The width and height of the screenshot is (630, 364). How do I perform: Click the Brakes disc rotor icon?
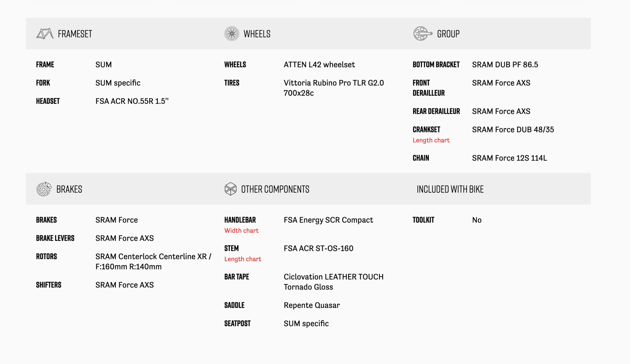pyautogui.click(x=44, y=189)
